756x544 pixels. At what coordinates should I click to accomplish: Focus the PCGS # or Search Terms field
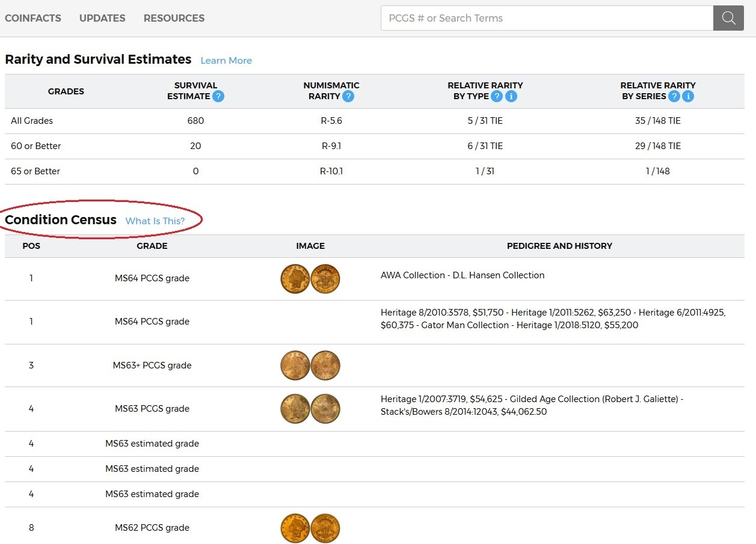(547, 18)
